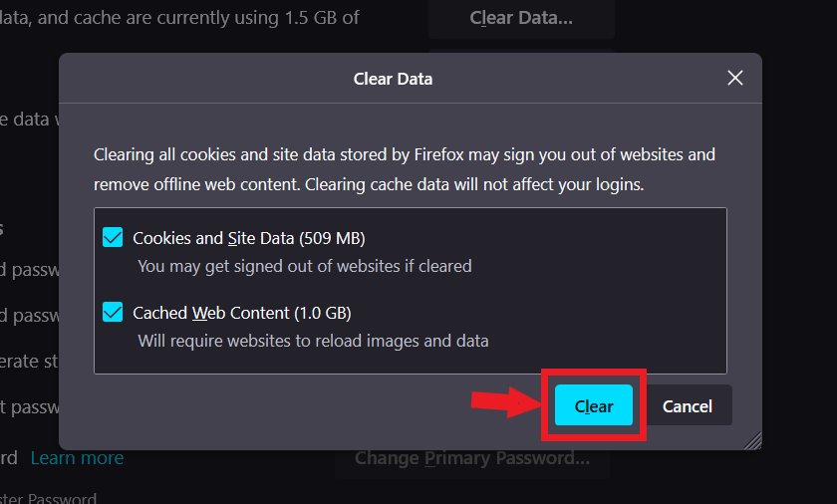Image resolution: width=837 pixels, height=504 pixels.
Task: Close the Clear Data dialog with X
Action: [735, 78]
